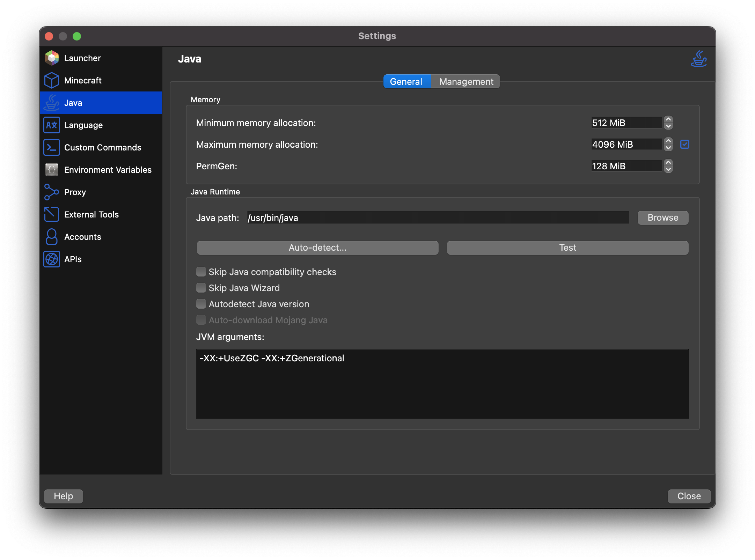This screenshot has height=560, width=755.
Task: Increase PermGen value stepper
Action: pyautogui.click(x=668, y=163)
